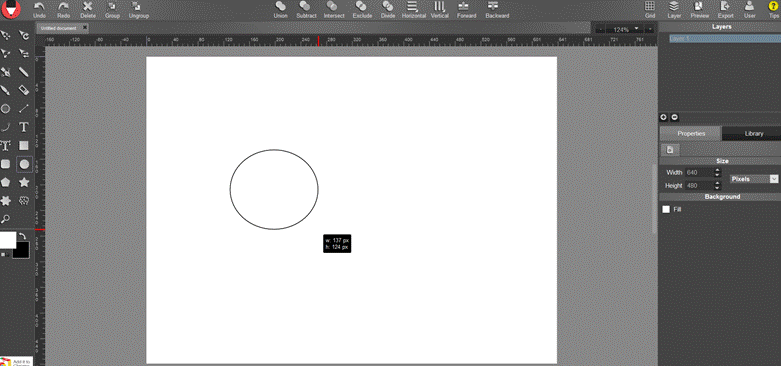The image size is (781, 366).
Task: Open the Pixels units dropdown
Action: pyautogui.click(x=754, y=179)
